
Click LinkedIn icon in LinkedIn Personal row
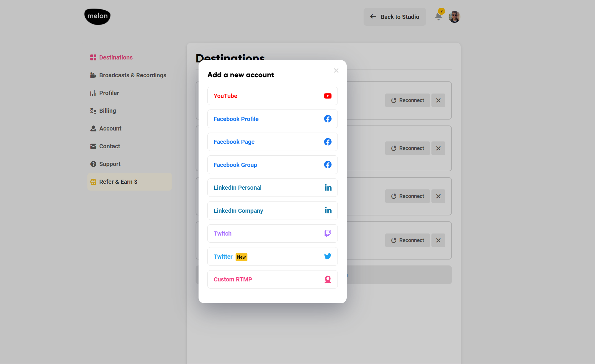(x=328, y=188)
